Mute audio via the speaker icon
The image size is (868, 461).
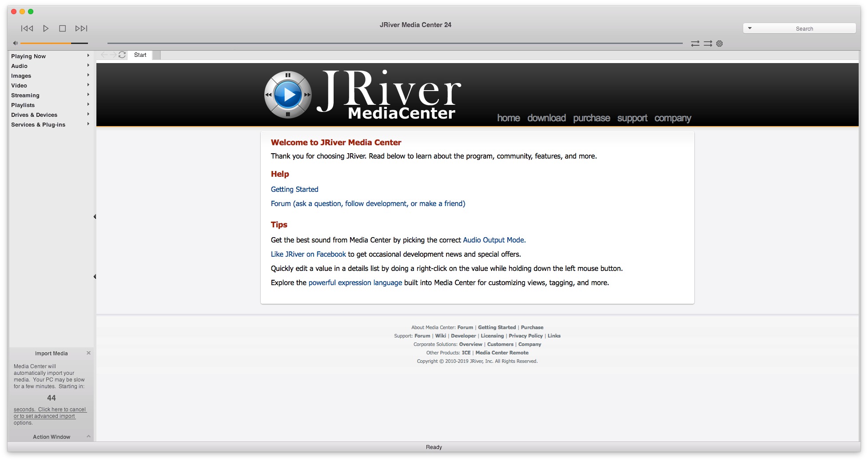(x=15, y=43)
